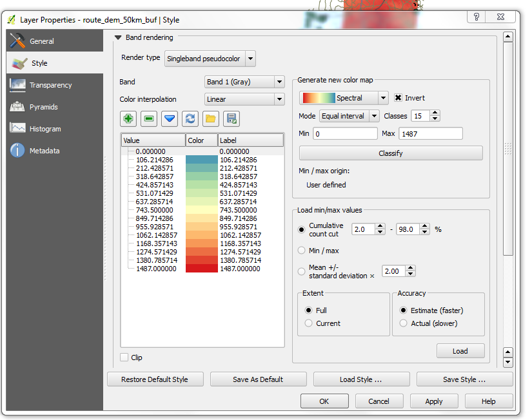Select Cumulative count cut radio button
This screenshot has width=532, height=420.
coord(301,229)
